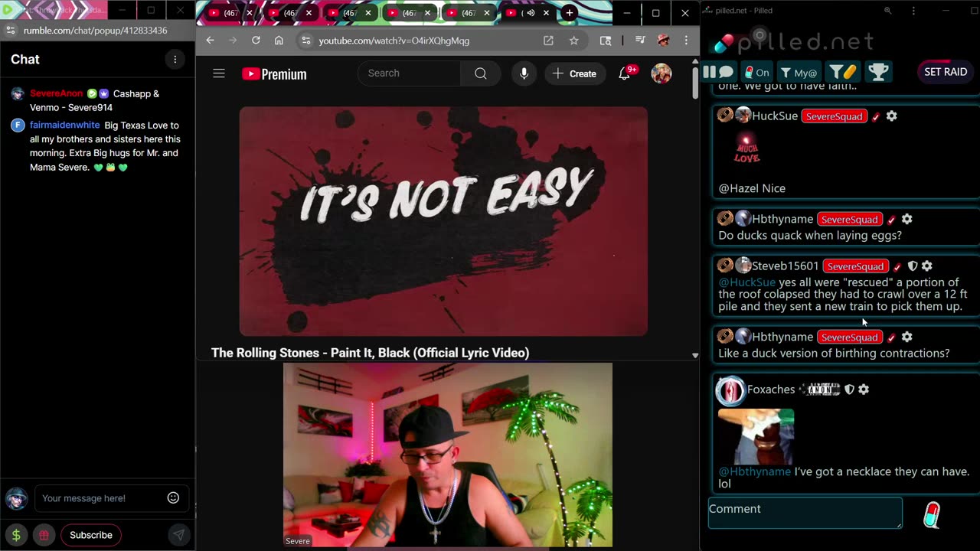980x551 pixels.
Task: Mute the tab playing audio via speaker icon
Action: click(x=530, y=13)
